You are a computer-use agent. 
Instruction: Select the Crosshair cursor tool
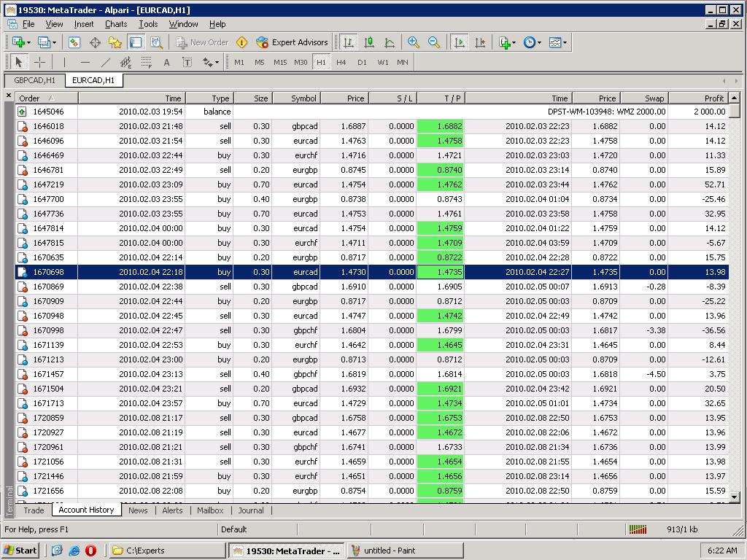[x=39, y=62]
